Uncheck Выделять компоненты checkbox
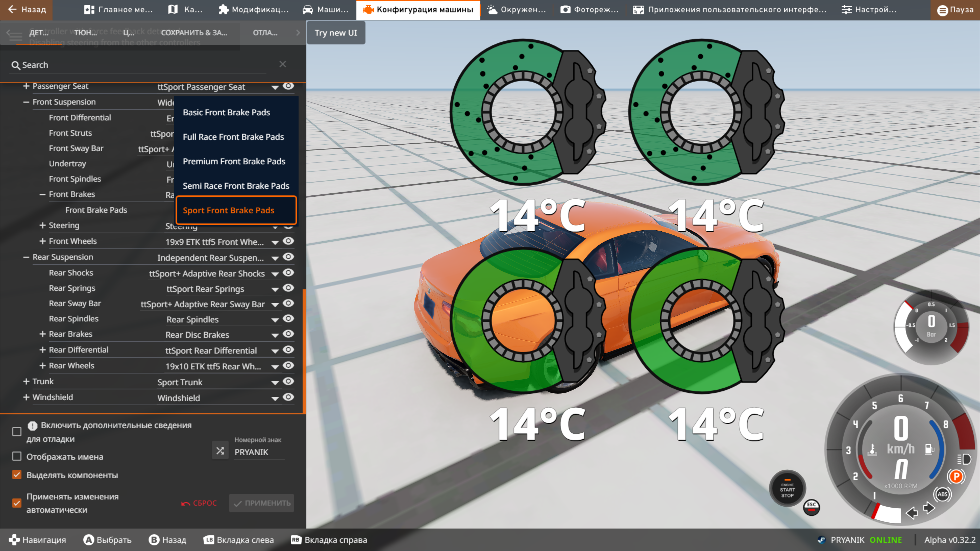980x551 pixels. click(17, 474)
